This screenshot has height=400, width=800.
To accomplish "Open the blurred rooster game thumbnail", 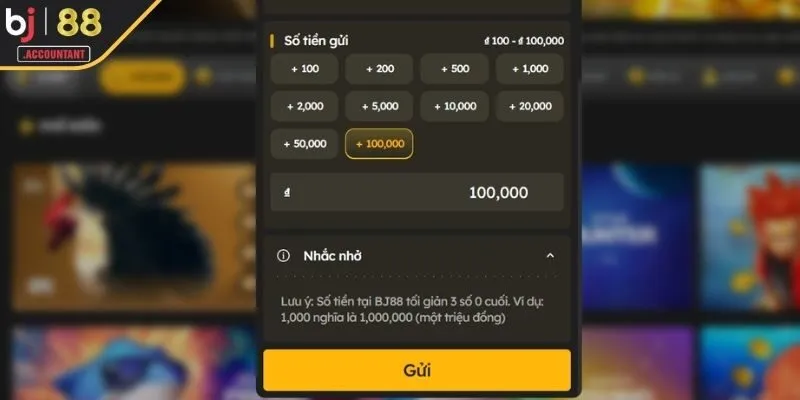I will coord(134,237).
